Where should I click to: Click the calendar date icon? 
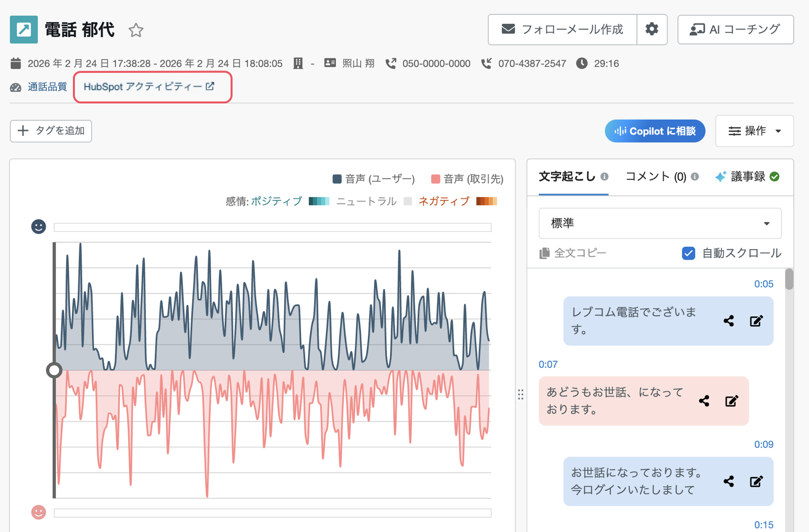(x=16, y=63)
